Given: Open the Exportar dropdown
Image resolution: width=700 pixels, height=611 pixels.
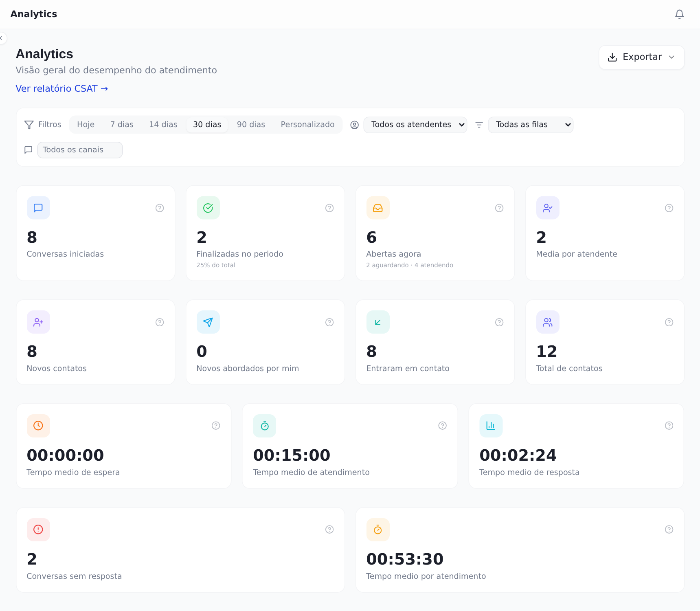Looking at the screenshot, I should [641, 57].
